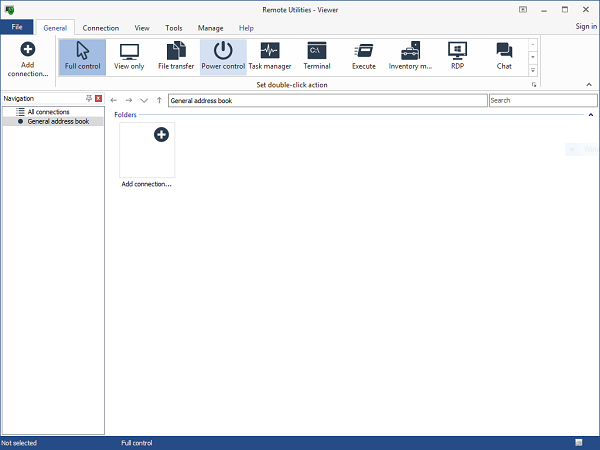
Task: Select the Power control action
Action: (223, 57)
